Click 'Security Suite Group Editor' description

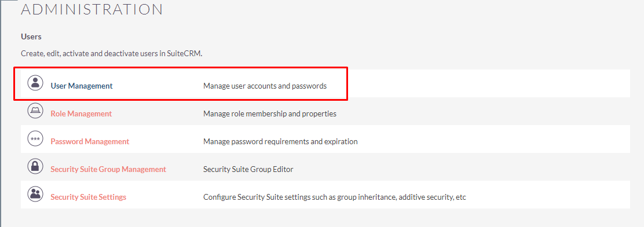pos(248,169)
